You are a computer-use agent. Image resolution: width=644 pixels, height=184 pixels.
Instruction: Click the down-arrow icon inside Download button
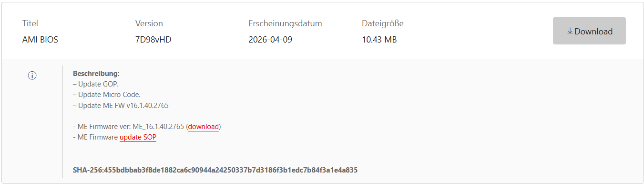click(570, 31)
